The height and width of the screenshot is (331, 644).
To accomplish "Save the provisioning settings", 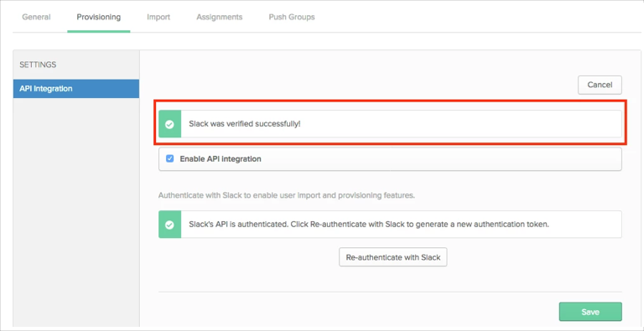I will click(x=590, y=312).
